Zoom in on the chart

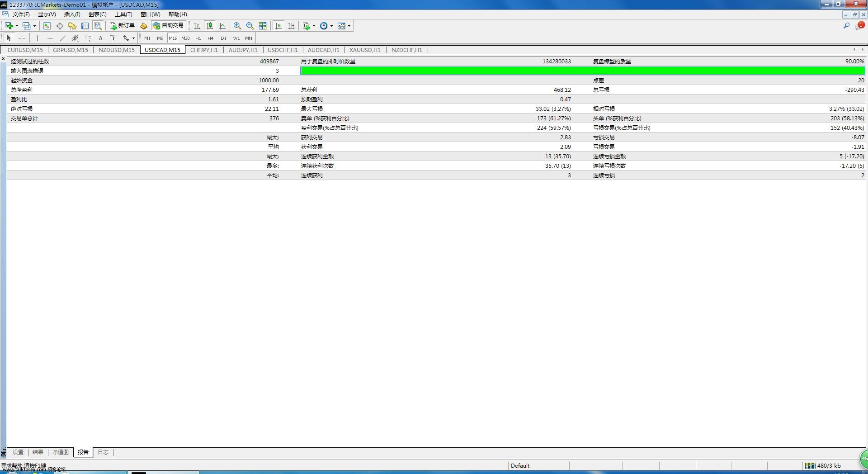237,26
